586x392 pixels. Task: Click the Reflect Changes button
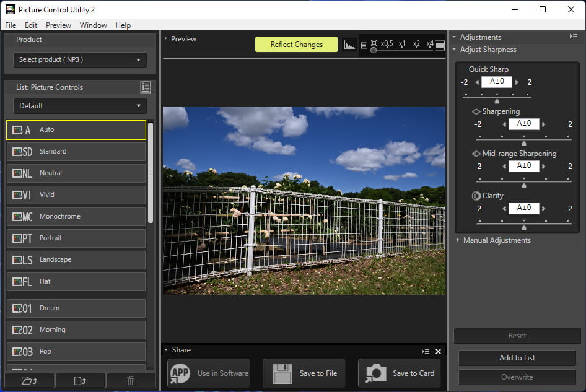tap(296, 45)
